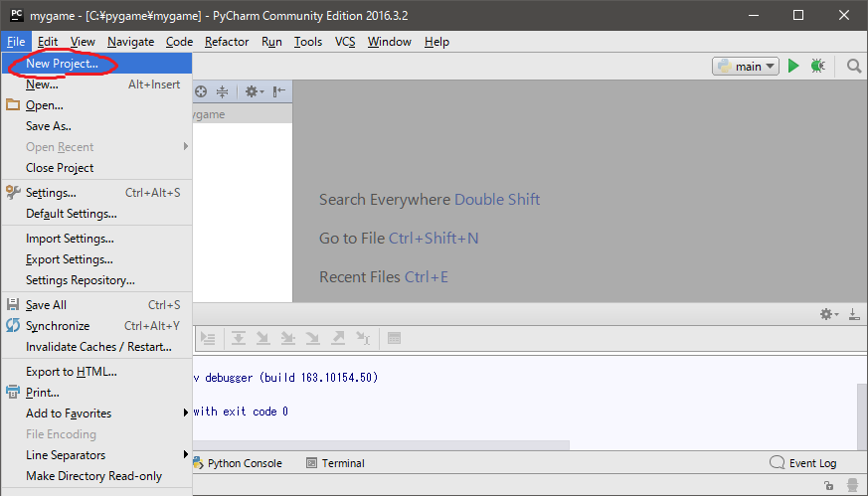Click Force Step Into icon

[313, 338]
